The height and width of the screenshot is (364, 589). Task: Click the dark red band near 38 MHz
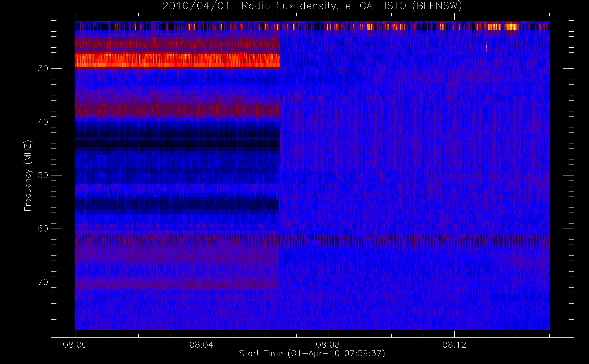pyautogui.click(x=177, y=109)
